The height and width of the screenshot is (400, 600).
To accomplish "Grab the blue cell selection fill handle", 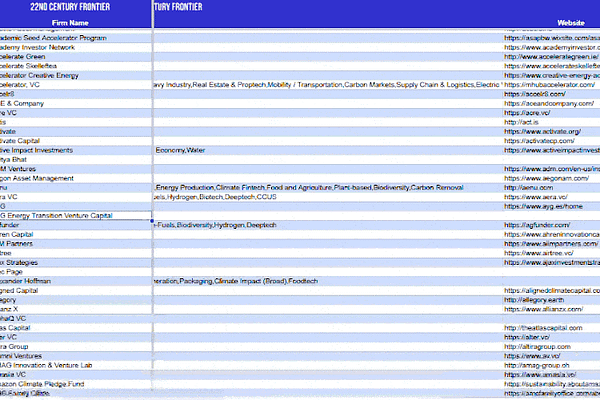I will [152, 221].
